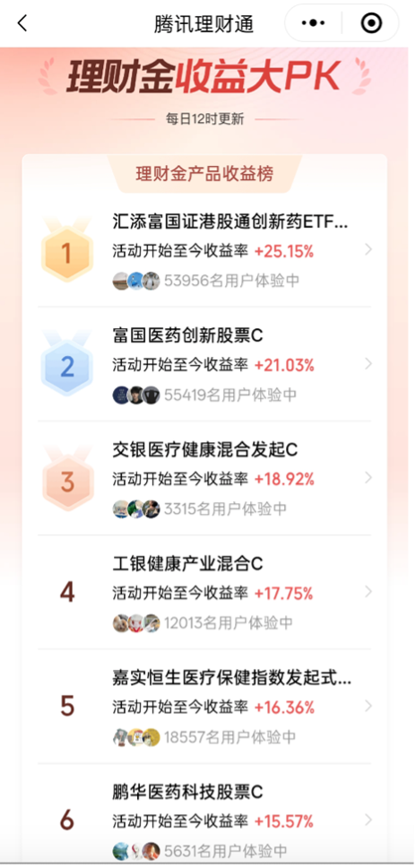Tap the back arrow icon

[22, 23]
